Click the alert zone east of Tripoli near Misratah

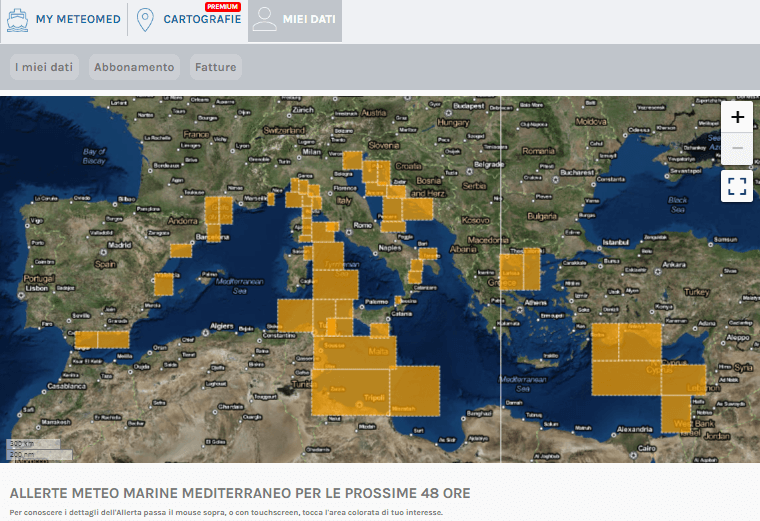pos(415,391)
